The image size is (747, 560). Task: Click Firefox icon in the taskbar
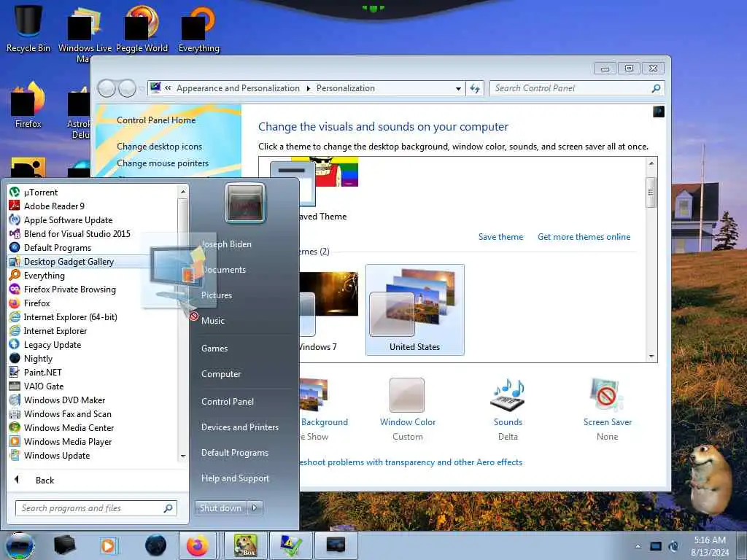[197, 545]
